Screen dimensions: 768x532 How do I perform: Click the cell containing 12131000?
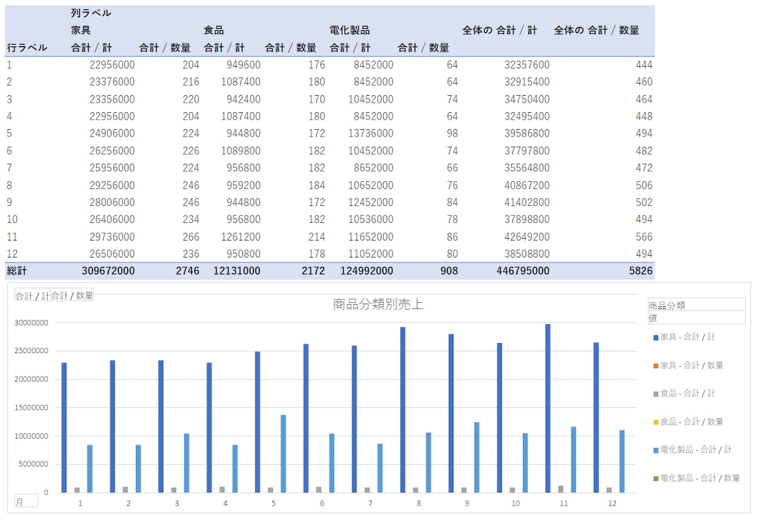pyautogui.click(x=236, y=271)
